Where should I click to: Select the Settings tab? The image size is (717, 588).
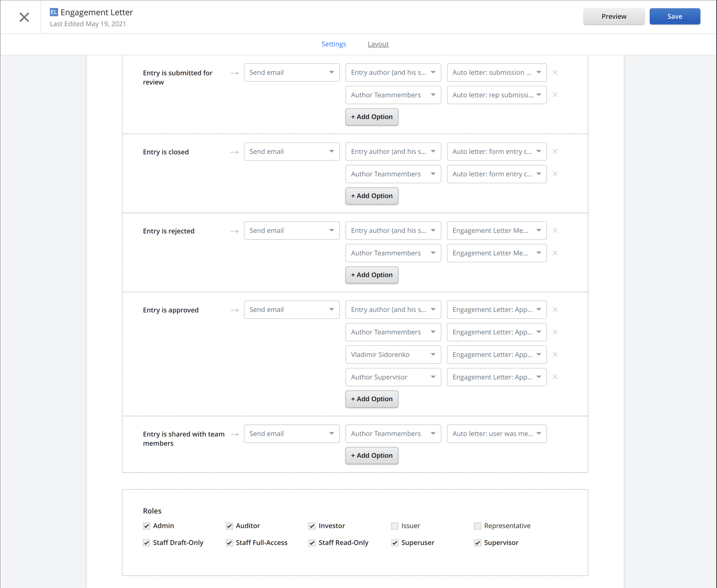[333, 44]
